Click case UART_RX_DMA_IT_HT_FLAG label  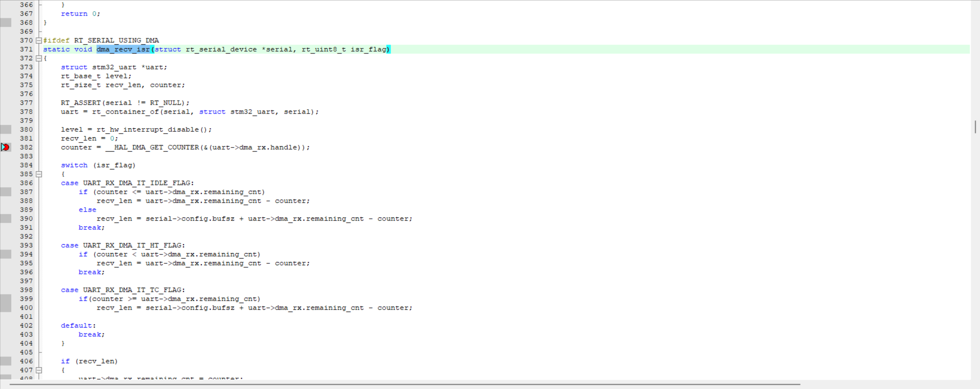tap(123, 246)
